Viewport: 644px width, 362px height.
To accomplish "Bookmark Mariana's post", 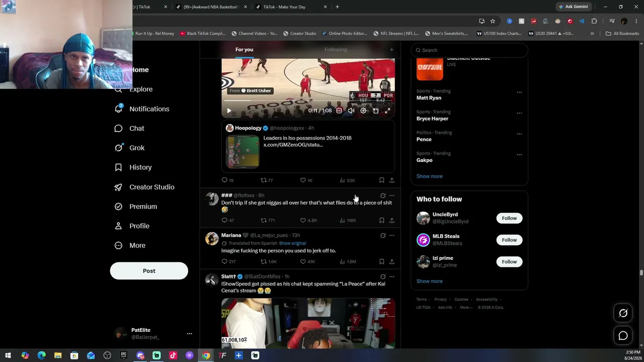I will point(382,261).
